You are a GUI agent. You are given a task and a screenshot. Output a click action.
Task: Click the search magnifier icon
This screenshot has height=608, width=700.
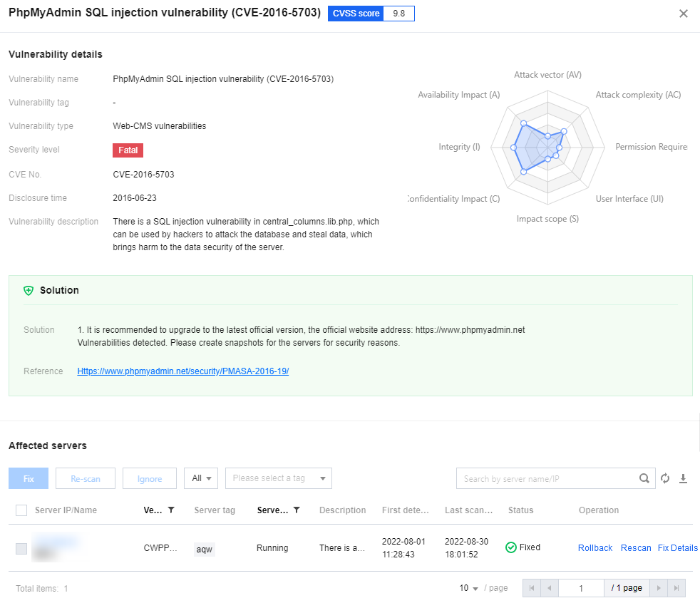(x=644, y=478)
